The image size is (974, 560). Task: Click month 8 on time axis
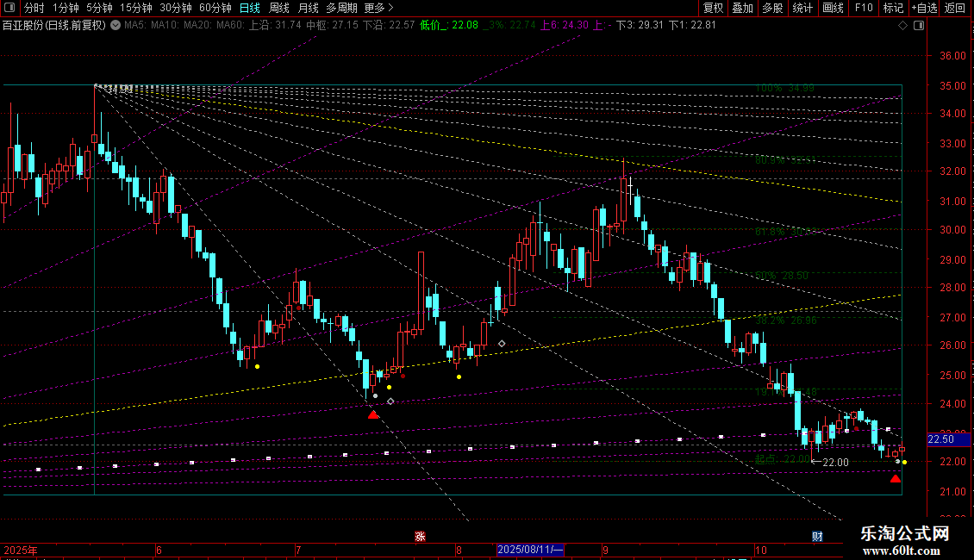point(459,550)
